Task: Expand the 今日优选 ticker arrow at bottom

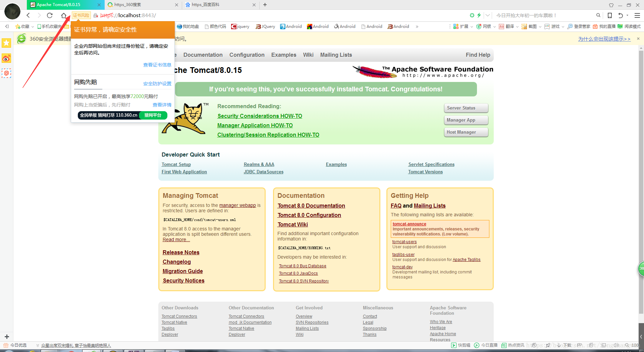Action: 38,345
